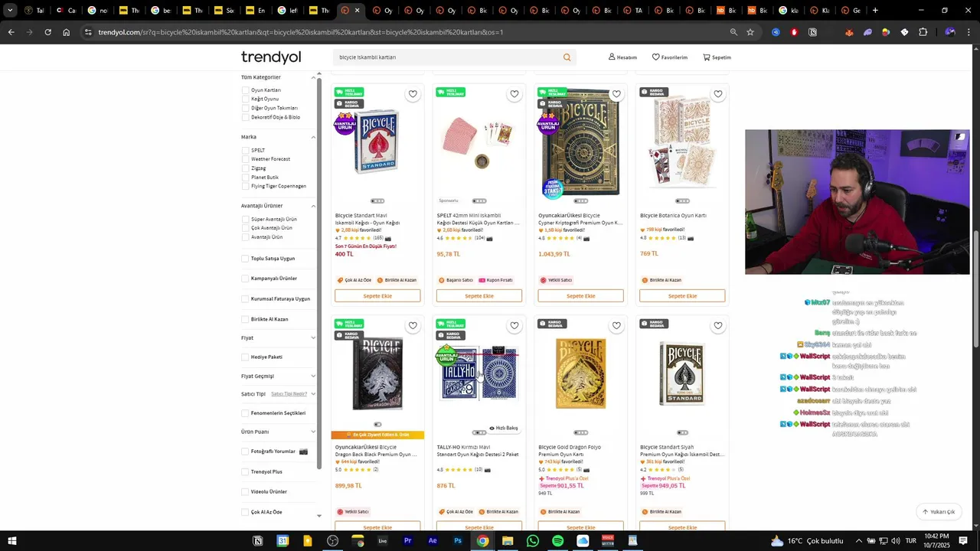Add Bicycle Standart Mavi to cart
The image size is (980, 551).
point(377,296)
